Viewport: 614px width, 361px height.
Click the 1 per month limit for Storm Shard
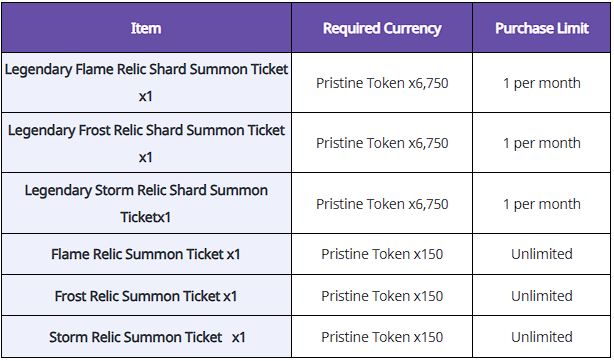coord(542,204)
